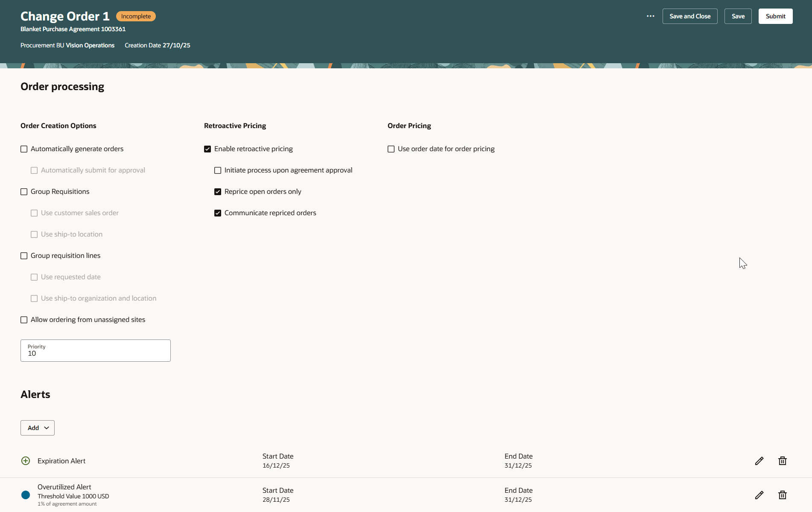The width and height of the screenshot is (812, 512).
Task: Uncheck Communicate repriced orders
Action: [x=218, y=213]
